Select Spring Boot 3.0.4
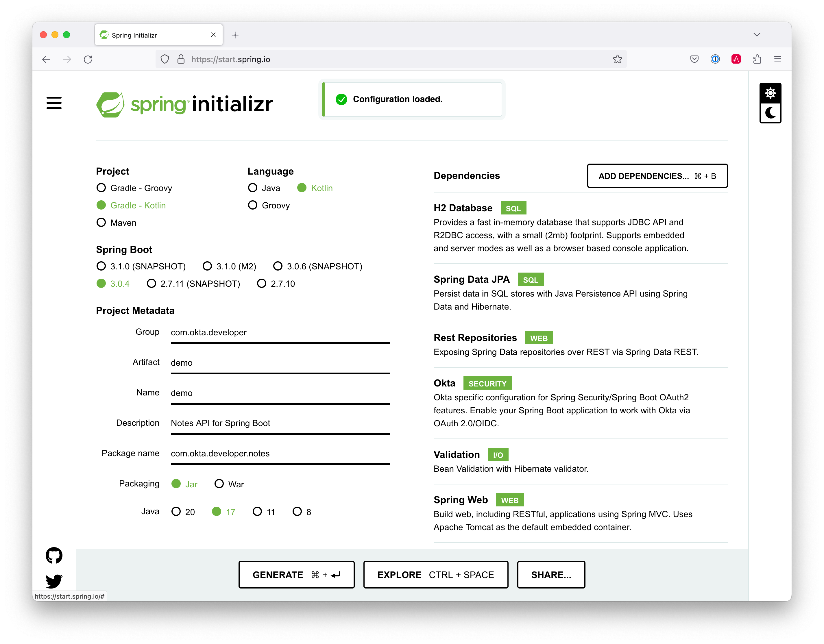 (x=113, y=284)
